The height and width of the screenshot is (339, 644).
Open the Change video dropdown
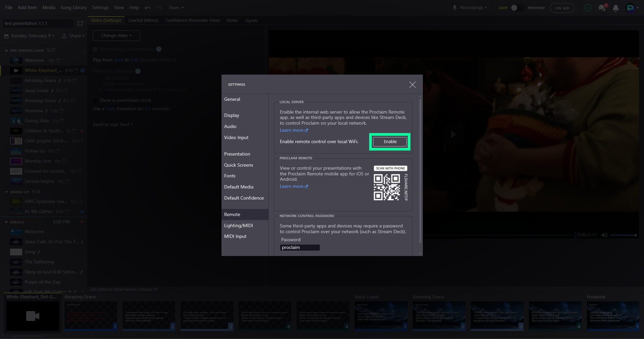click(x=116, y=36)
